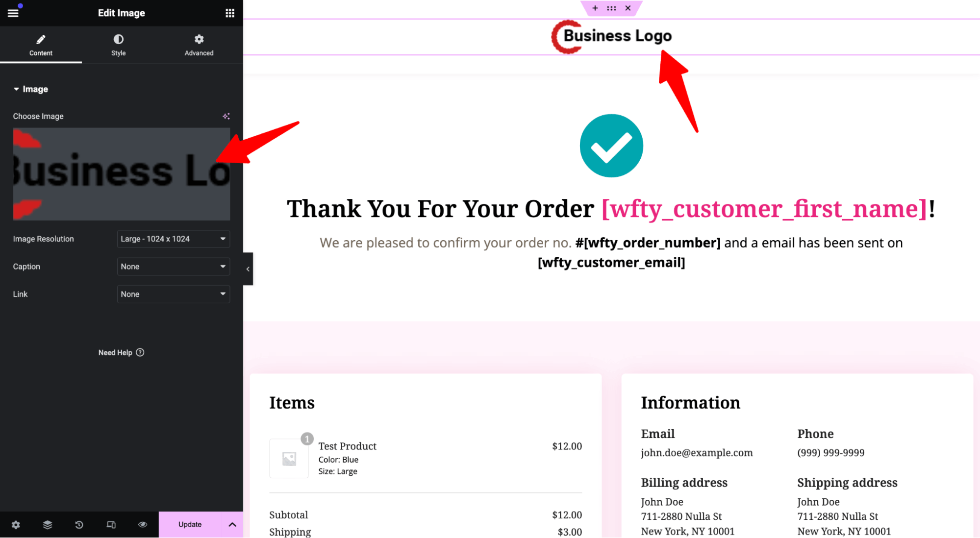The image size is (980, 538).
Task: Click the Update button to save changes
Action: tap(190, 524)
